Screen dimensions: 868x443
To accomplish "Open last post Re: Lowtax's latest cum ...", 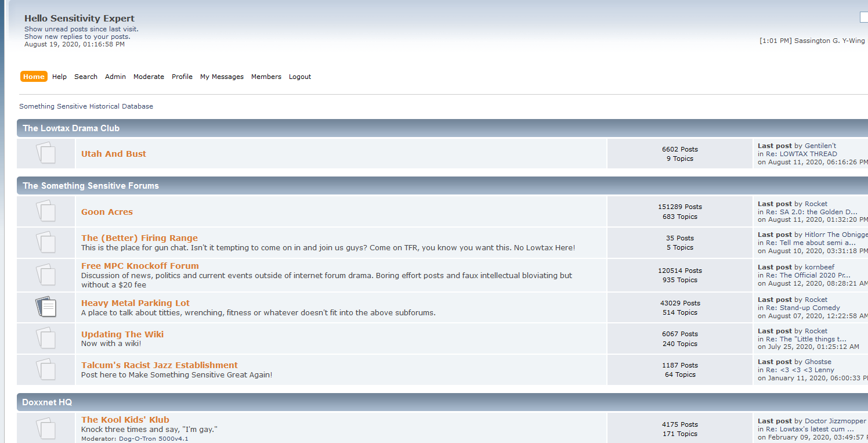I will [x=810, y=429].
